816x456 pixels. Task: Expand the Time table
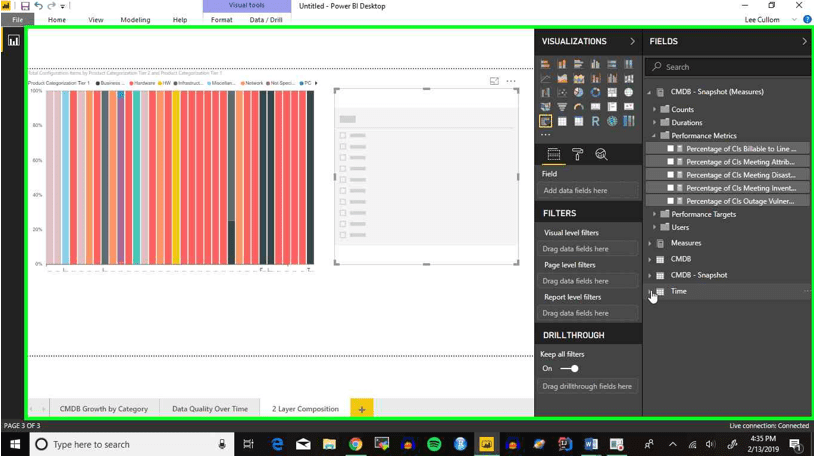649,292
